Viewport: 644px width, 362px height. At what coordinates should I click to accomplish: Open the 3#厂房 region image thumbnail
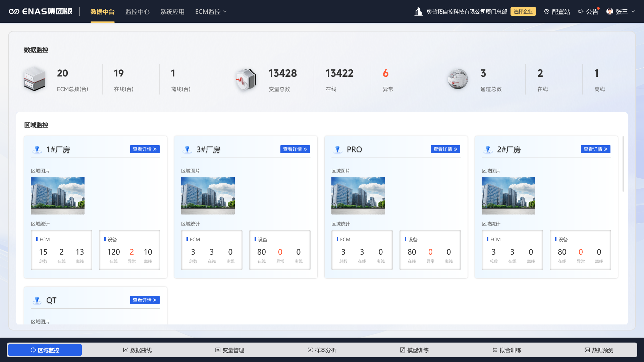click(x=208, y=196)
